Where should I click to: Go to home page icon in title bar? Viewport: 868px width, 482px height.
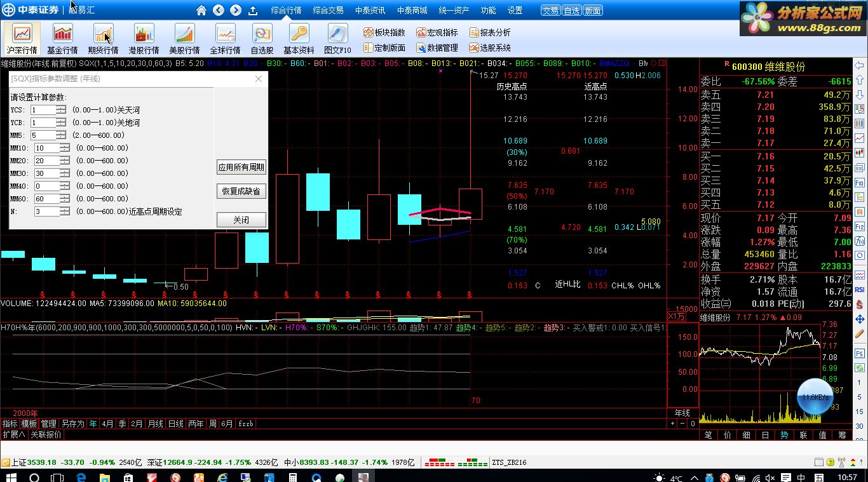(x=201, y=10)
